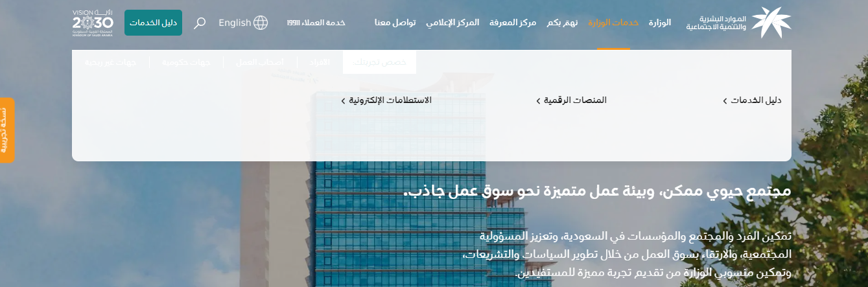Select the جهات حكومية audience tab

(186, 62)
